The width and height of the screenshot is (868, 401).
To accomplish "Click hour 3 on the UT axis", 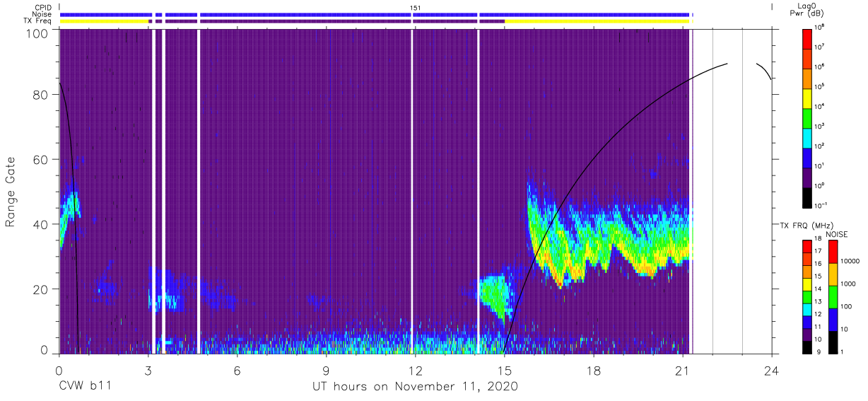I will pos(148,370).
